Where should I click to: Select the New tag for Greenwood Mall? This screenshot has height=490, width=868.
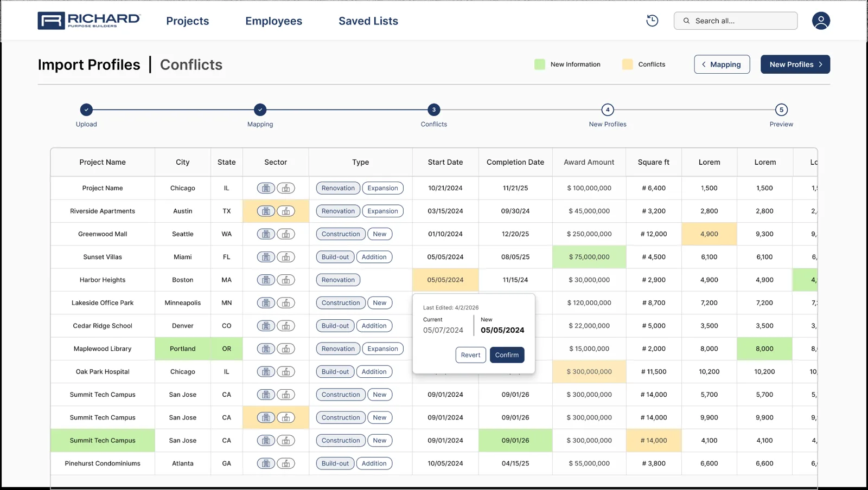(380, 234)
